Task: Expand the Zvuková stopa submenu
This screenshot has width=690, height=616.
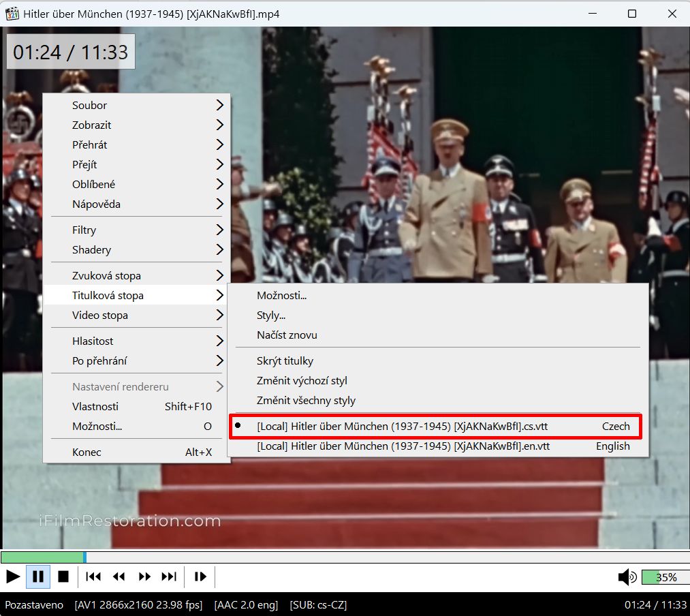Action: tap(136, 276)
